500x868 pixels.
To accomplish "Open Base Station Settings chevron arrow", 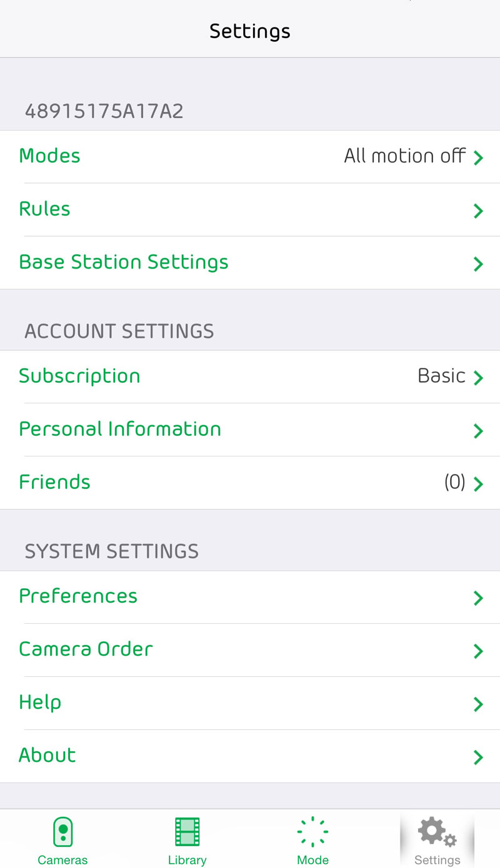I will coord(478,264).
